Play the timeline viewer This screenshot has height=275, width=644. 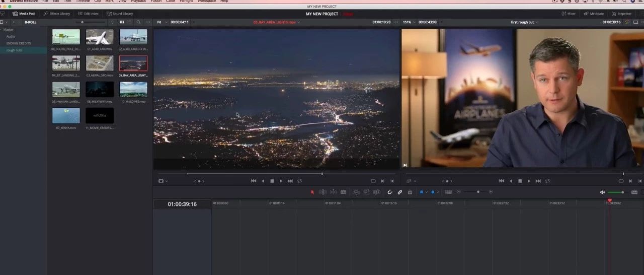[x=529, y=181]
